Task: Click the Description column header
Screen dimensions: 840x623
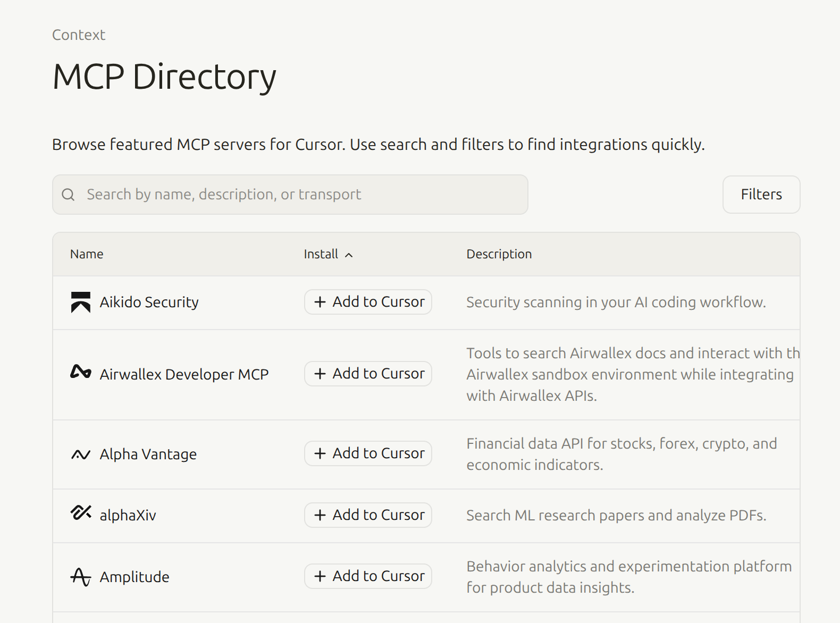Action: [499, 254]
